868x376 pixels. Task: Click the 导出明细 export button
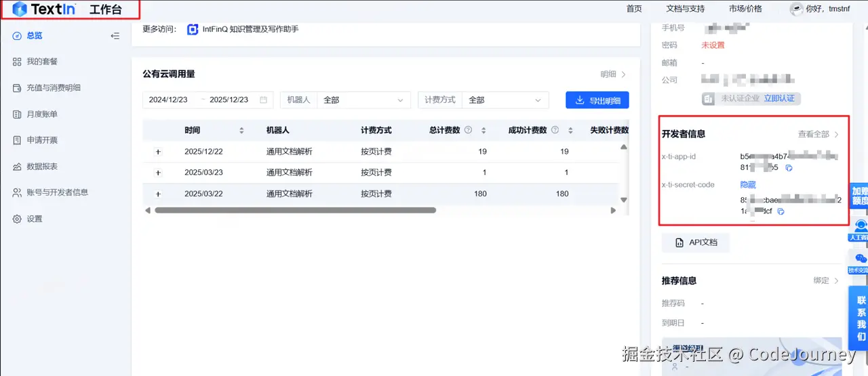tap(597, 100)
